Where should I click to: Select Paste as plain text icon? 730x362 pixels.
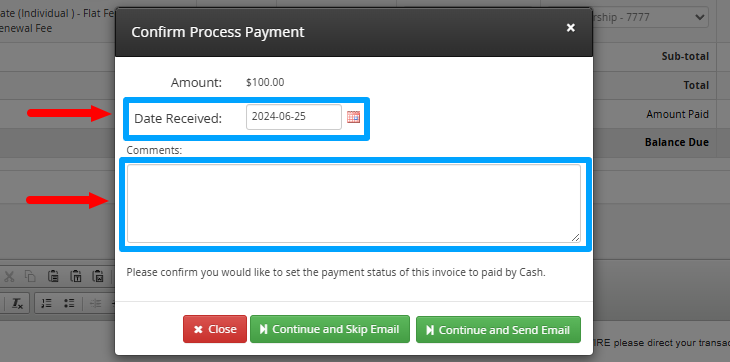point(75,276)
